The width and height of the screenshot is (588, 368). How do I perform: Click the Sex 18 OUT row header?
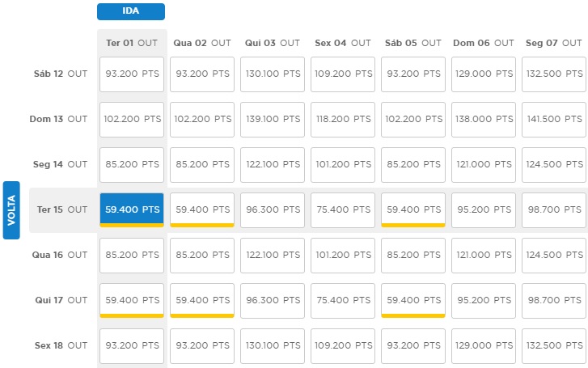coord(61,345)
